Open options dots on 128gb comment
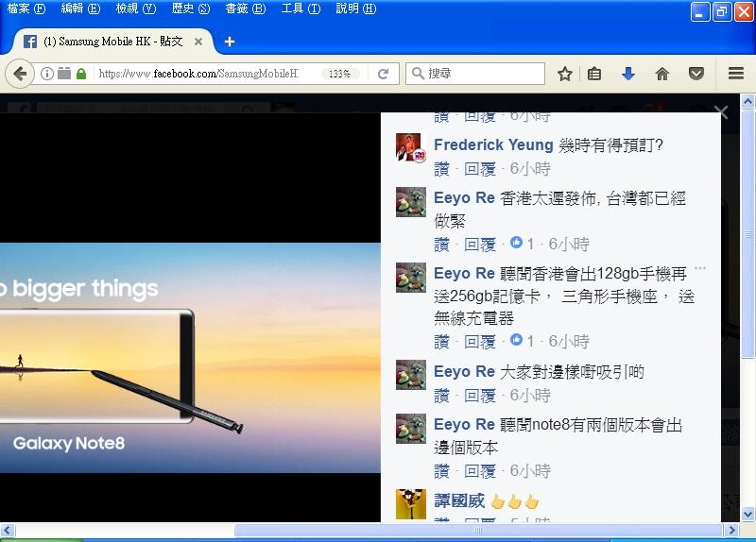756x542 pixels. point(700,268)
